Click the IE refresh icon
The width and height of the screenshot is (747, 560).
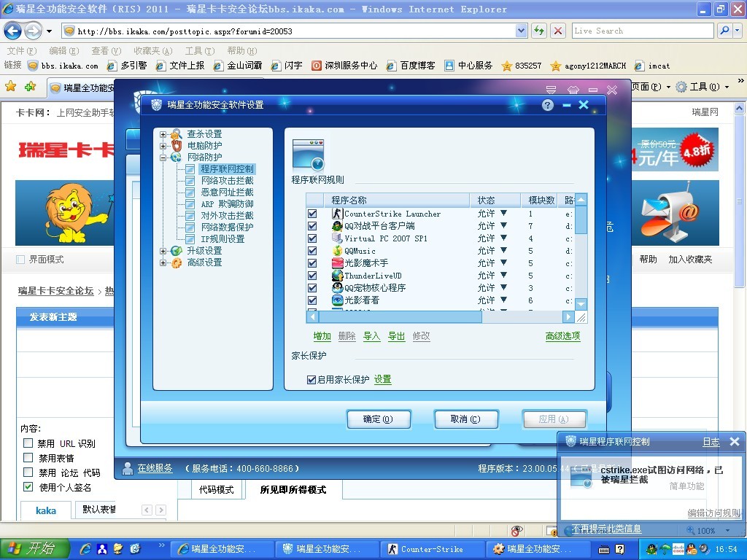tap(539, 31)
